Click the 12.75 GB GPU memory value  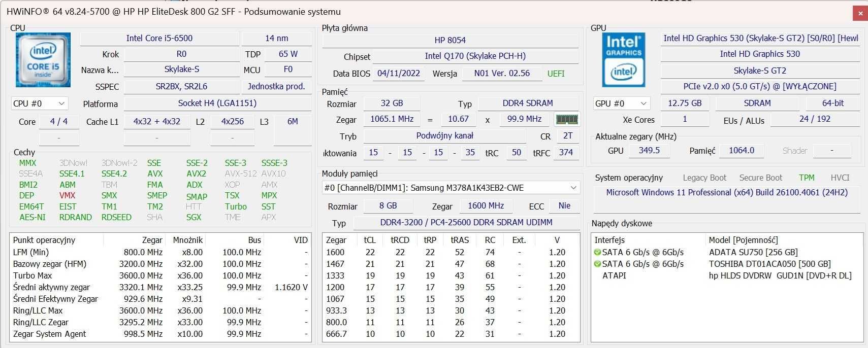click(x=685, y=103)
